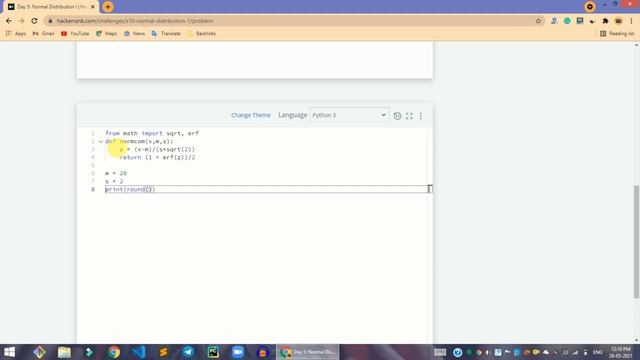The width and height of the screenshot is (640, 360).
Task: Open the Python 3 language dropdown
Action: coord(349,115)
